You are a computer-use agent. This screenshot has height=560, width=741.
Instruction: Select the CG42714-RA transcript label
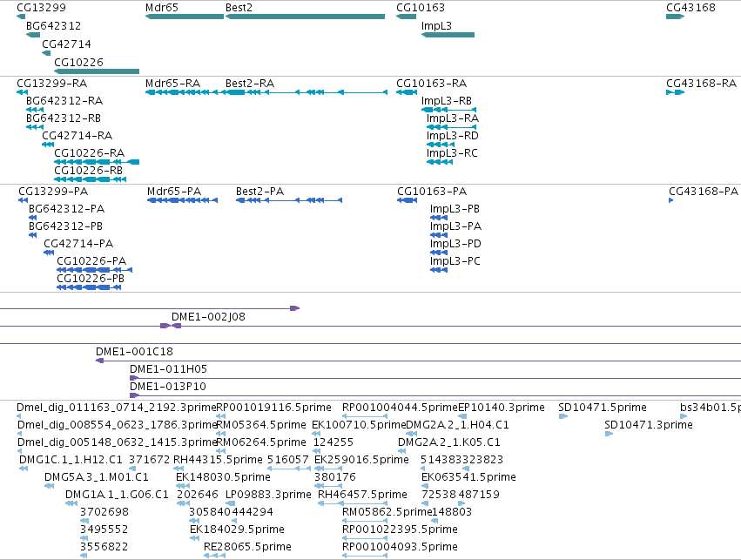[77, 136]
